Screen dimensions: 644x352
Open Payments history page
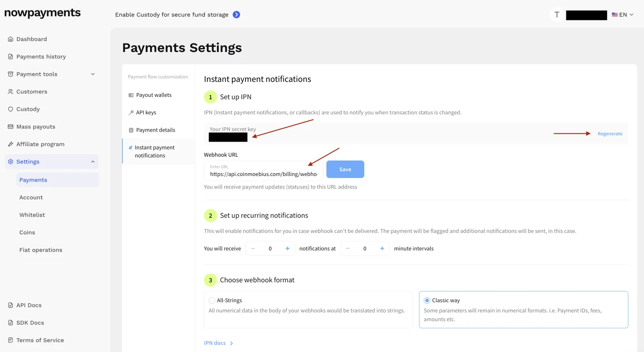41,57
